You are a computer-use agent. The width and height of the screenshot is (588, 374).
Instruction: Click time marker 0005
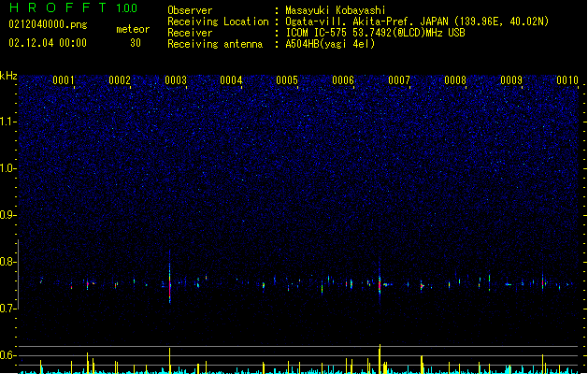(x=287, y=80)
